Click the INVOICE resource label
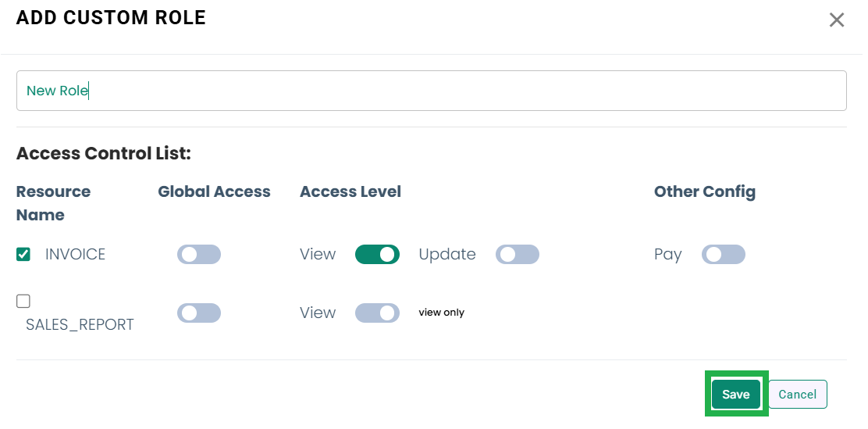Image resolution: width=868 pixels, height=429 pixels. [x=75, y=255]
